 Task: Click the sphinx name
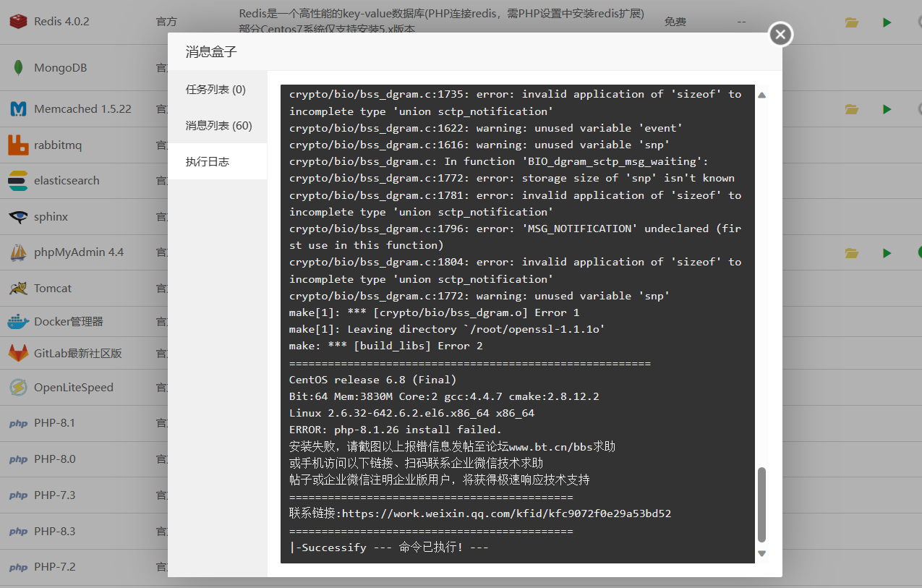pyautogui.click(x=51, y=217)
